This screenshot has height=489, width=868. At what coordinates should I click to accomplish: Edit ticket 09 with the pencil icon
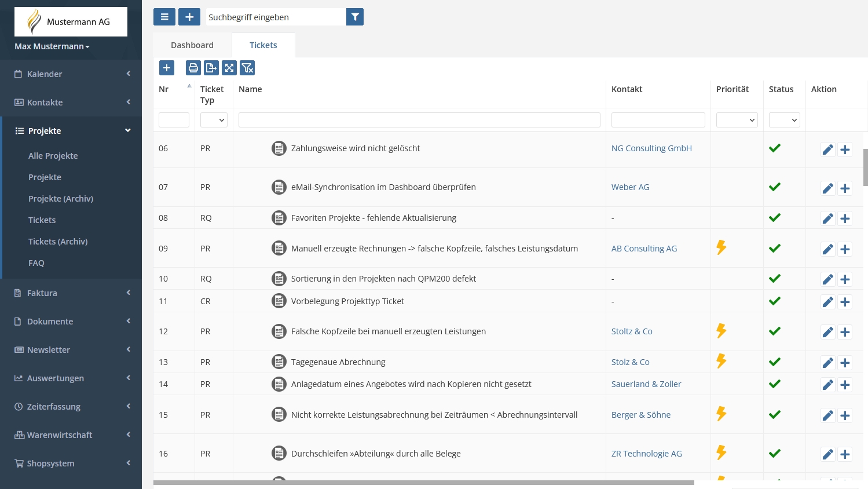(x=828, y=249)
